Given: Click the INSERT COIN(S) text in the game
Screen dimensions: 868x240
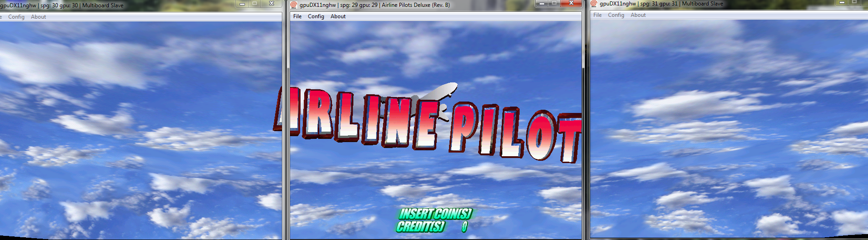Looking at the screenshot, I should [435, 214].
